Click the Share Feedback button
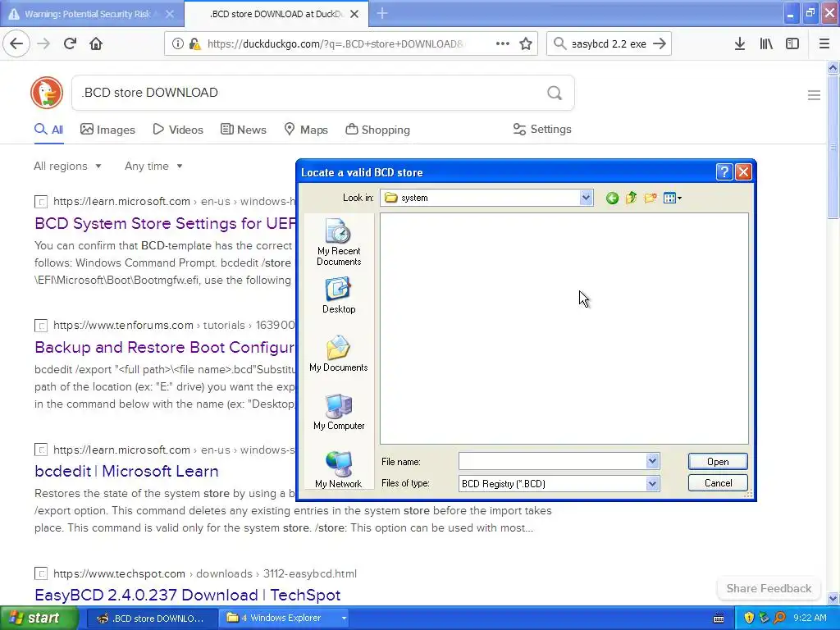Image resolution: width=840 pixels, height=630 pixels. 769,588
